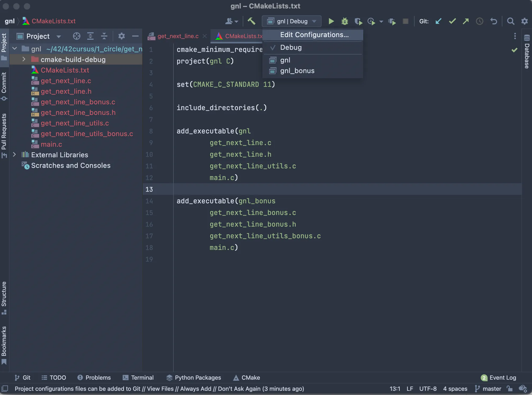Toggle the read-only lock in status bar
This screenshot has height=395, width=532.
(510, 389)
